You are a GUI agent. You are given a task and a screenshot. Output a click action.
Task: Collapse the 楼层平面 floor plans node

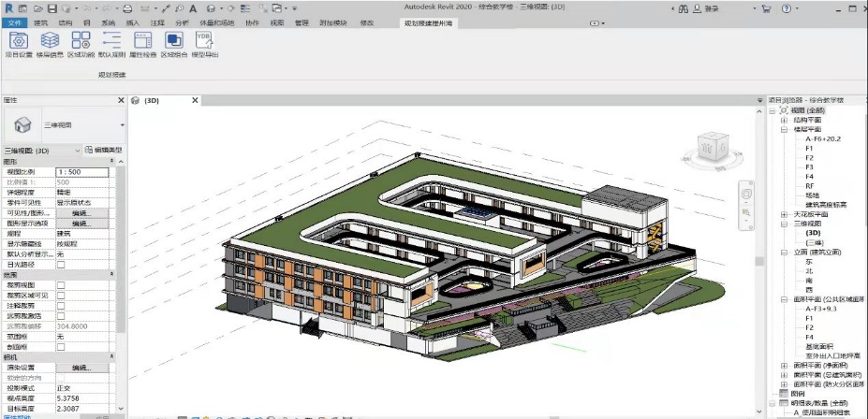(785, 130)
